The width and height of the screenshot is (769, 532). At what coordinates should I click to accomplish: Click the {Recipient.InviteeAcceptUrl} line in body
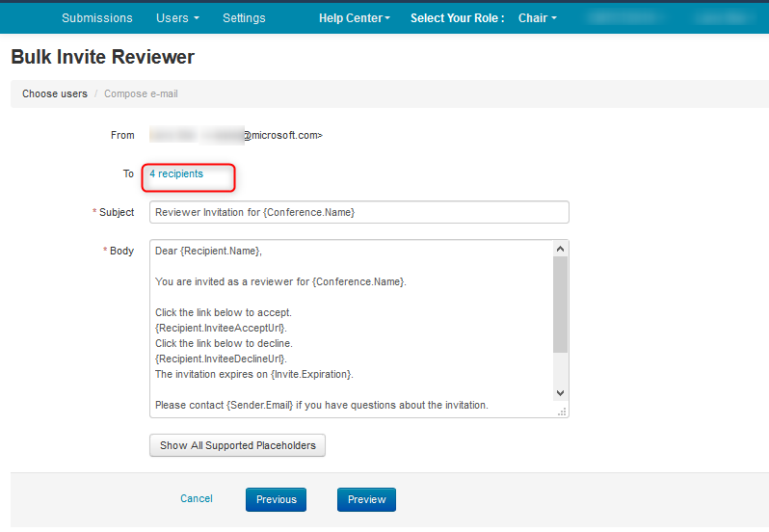click(222, 328)
